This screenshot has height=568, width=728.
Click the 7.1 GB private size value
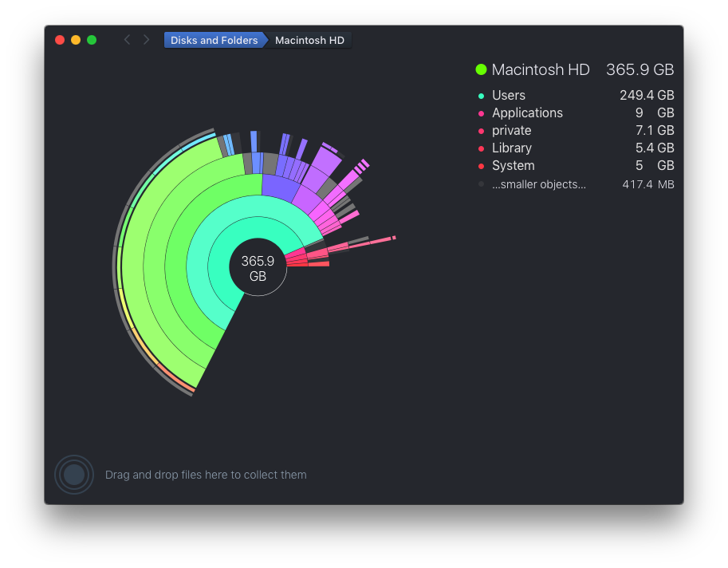pyautogui.click(x=655, y=131)
